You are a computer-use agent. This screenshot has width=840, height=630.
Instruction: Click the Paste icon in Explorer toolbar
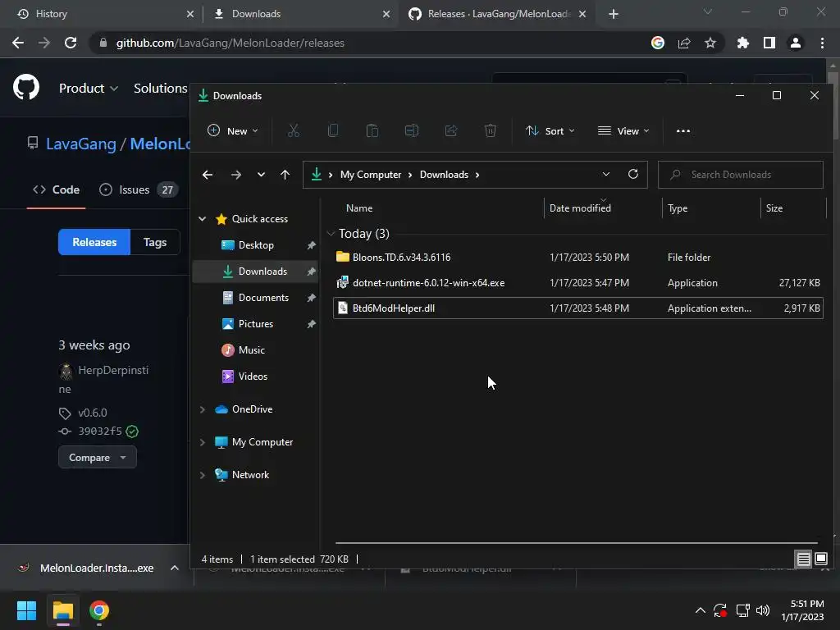coord(372,130)
